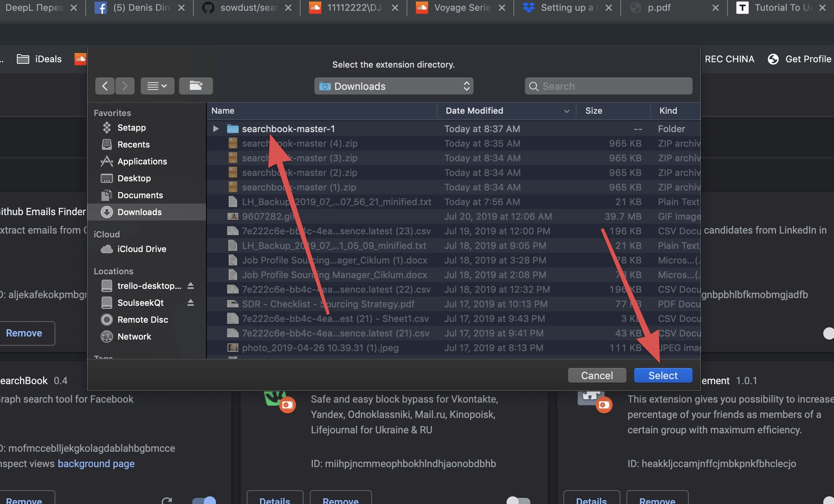This screenshot has height=504, width=834.
Task: Toggle the SearchBook extension switch
Action: coord(204,500)
